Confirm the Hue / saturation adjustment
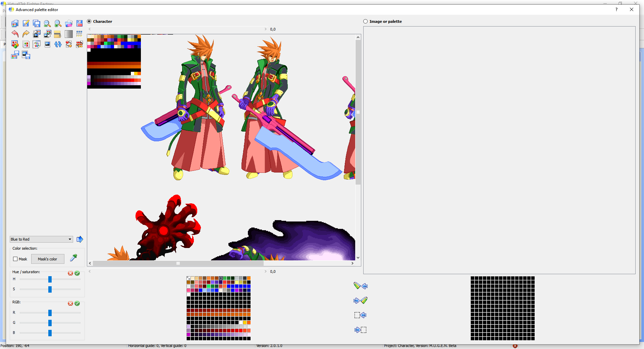Image resolution: width=644 pixels, height=349 pixels. [77, 273]
